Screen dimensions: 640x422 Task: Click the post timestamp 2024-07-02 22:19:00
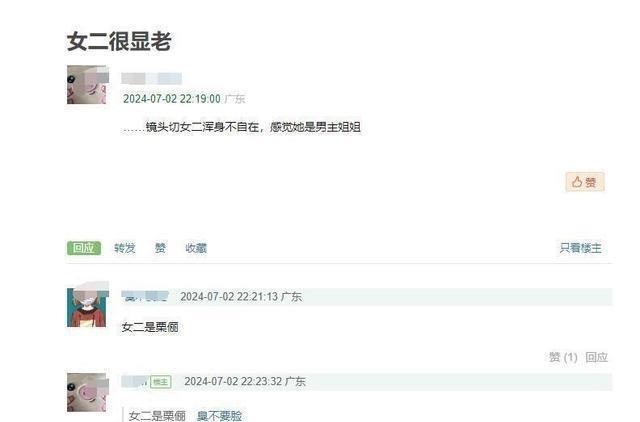pyautogui.click(x=172, y=99)
